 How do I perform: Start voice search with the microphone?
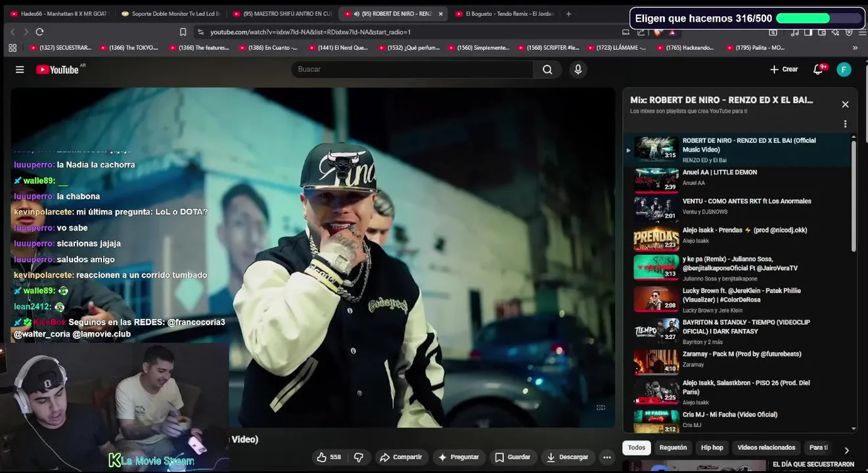[x=578, y=70]
